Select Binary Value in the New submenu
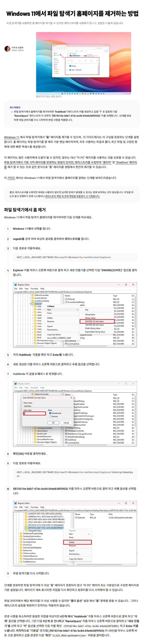 (90, 318)
